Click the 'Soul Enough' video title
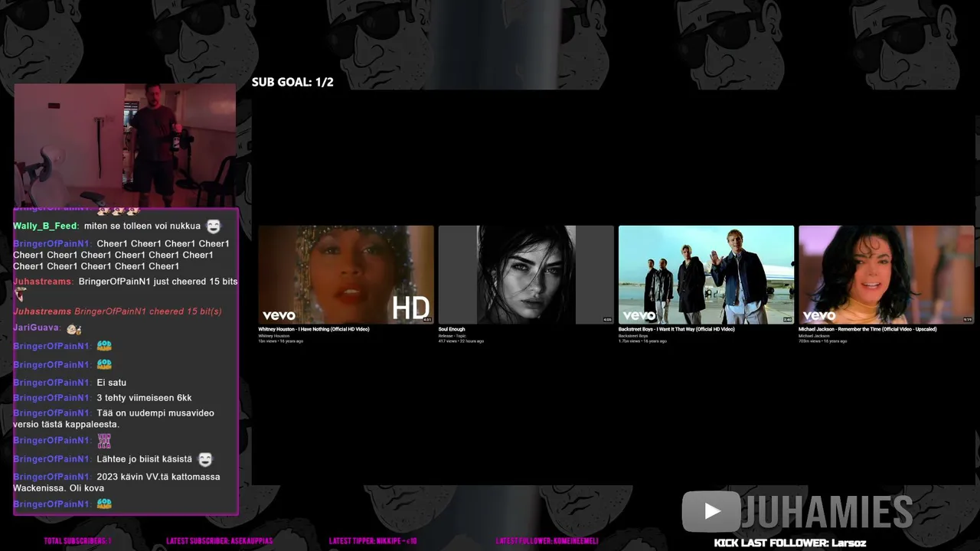This screenshot has width=980, height=551. (452, 329)
